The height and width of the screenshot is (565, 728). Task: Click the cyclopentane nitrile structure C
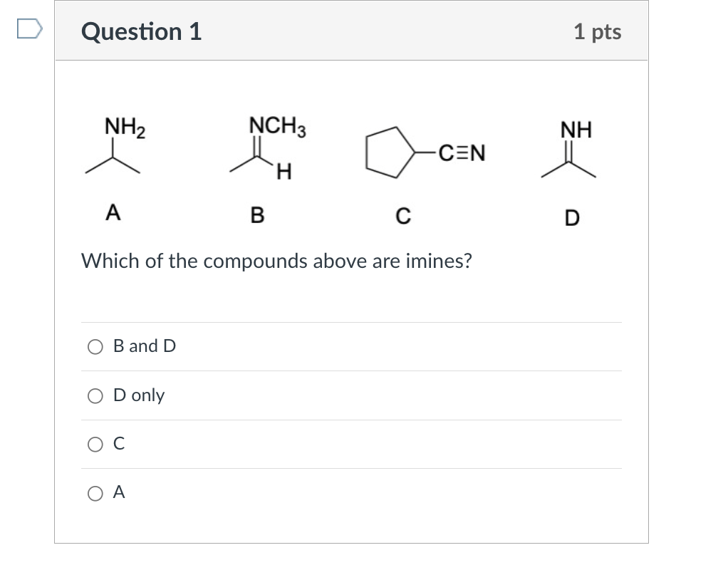[425, 152]
